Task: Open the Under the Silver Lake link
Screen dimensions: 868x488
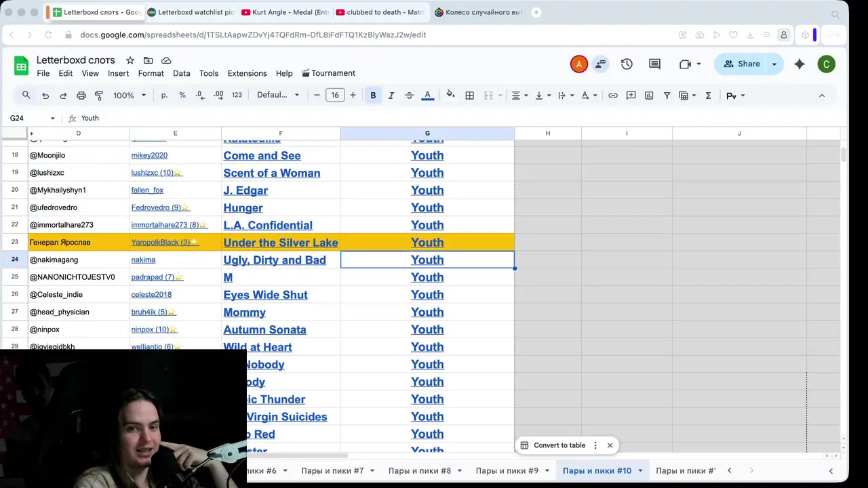Action: click(281, 243)
